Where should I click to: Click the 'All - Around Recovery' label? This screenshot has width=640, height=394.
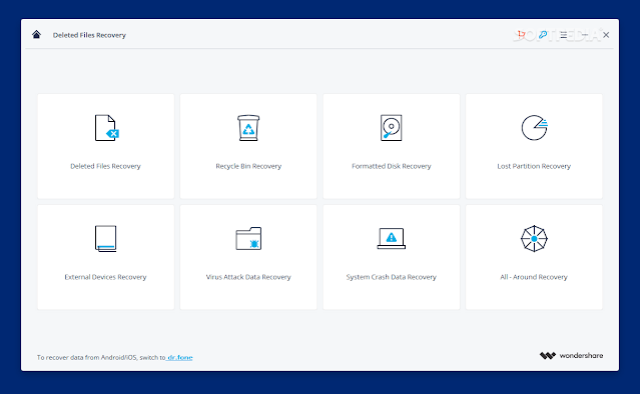coord(534,277)
